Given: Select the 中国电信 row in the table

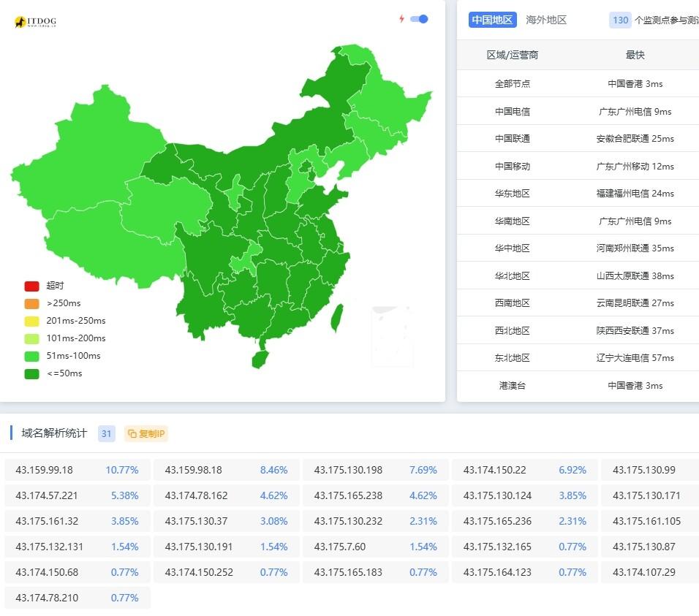Looking at the screenshot, I should tap(513, 110).
